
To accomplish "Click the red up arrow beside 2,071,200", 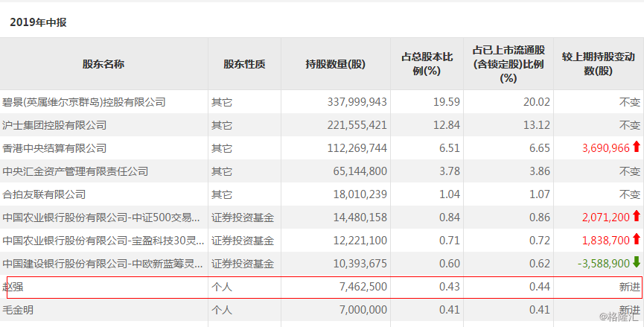I will [x=637, y=216].
